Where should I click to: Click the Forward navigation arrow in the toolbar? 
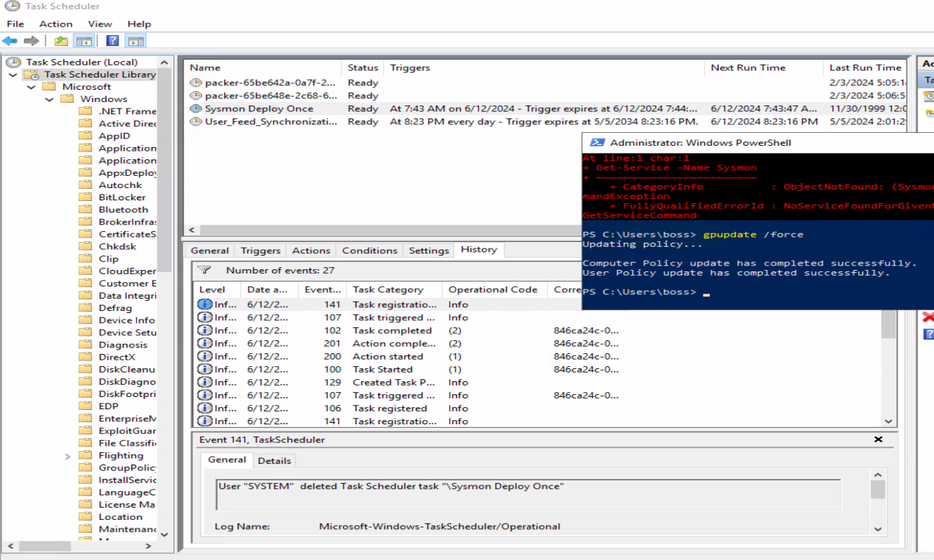[30, 41]
